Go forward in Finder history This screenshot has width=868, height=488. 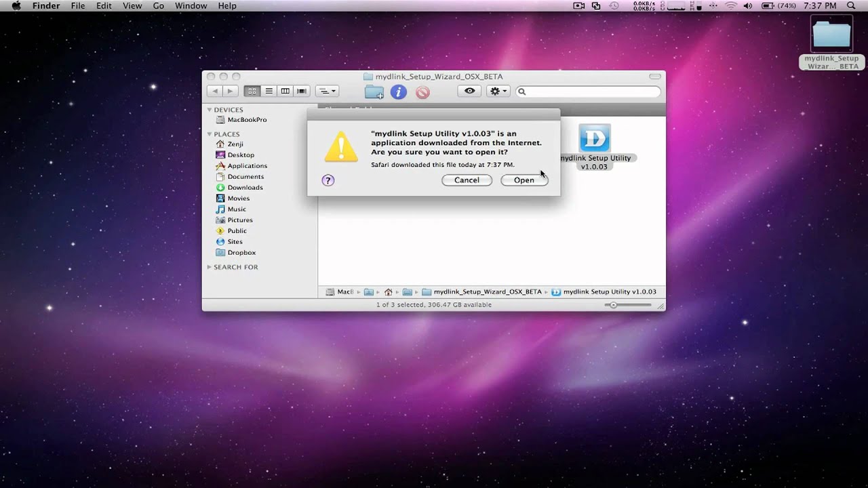point(230,91)
